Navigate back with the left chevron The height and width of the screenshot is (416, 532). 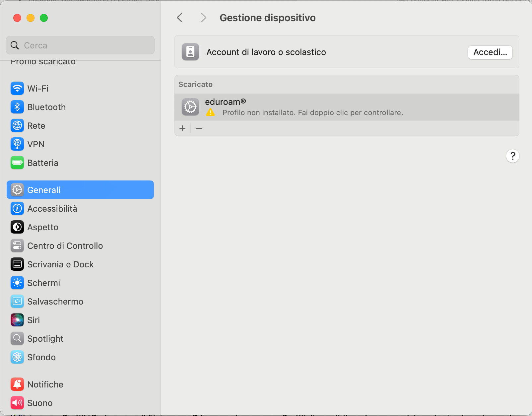180,18
